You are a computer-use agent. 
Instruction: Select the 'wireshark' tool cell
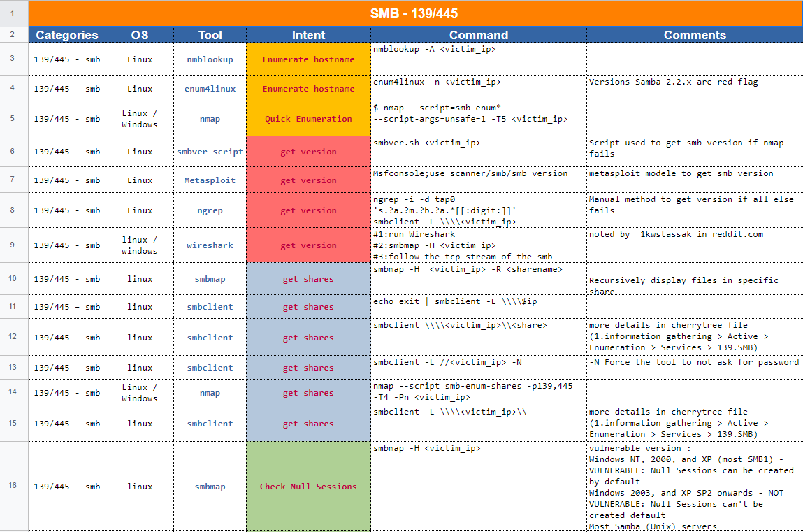click(210, 245)
